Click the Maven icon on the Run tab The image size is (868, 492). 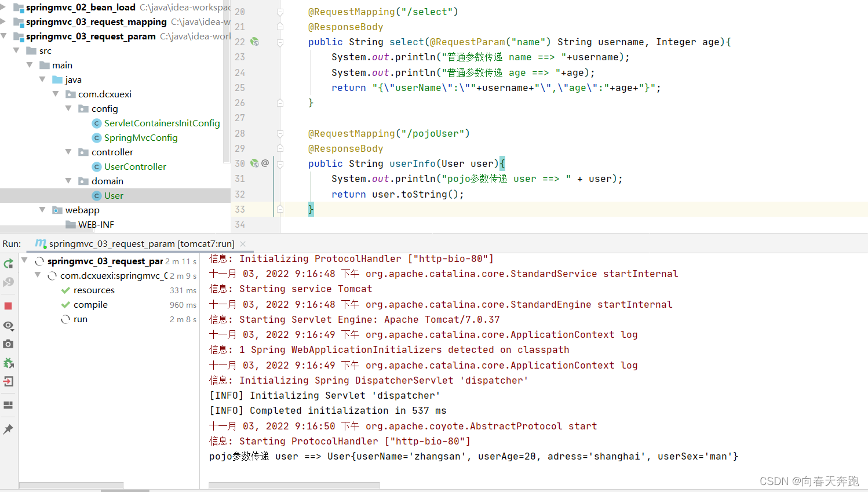click(x=41, y=243)
